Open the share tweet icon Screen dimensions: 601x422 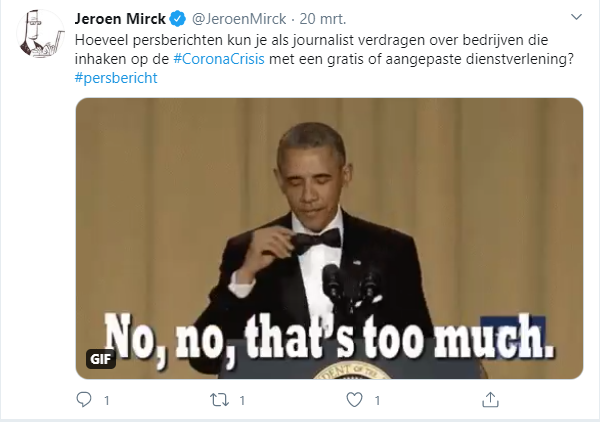click(x=489, y=399)
